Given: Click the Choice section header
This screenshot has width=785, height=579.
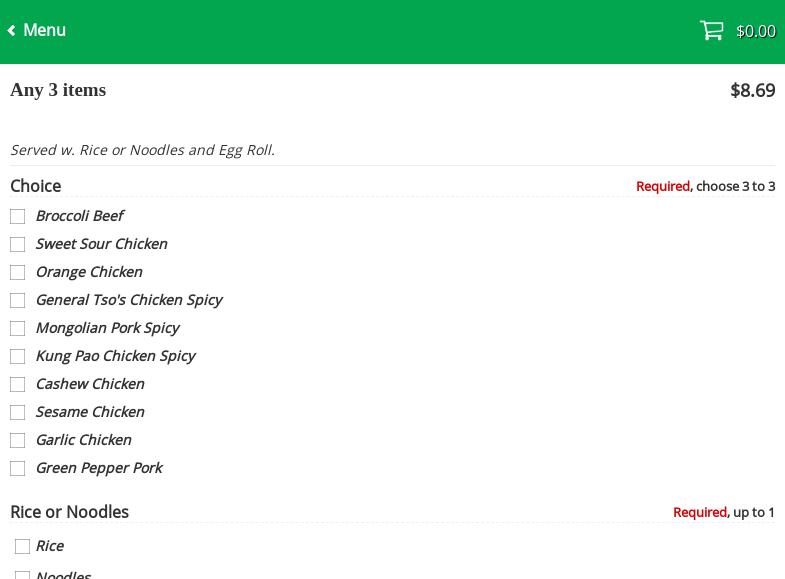Looking at the screenshot, I should click(x=36, y=186).
